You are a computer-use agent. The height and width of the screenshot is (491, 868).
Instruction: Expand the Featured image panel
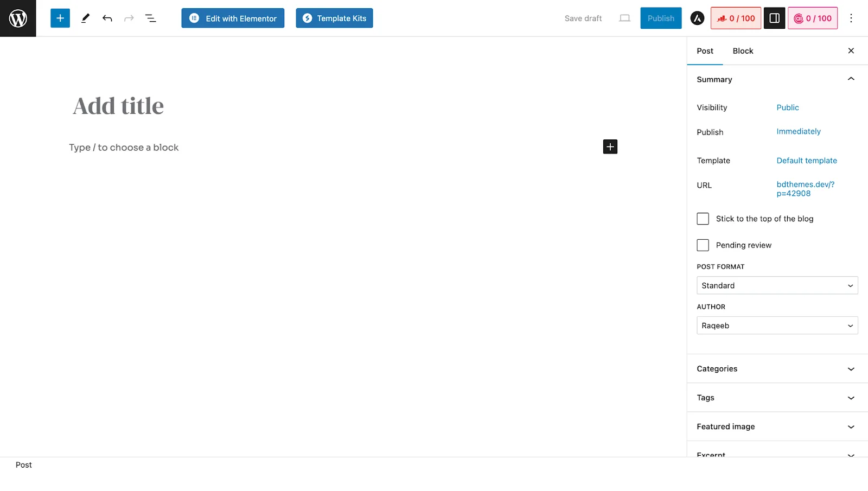coord(777,426)
